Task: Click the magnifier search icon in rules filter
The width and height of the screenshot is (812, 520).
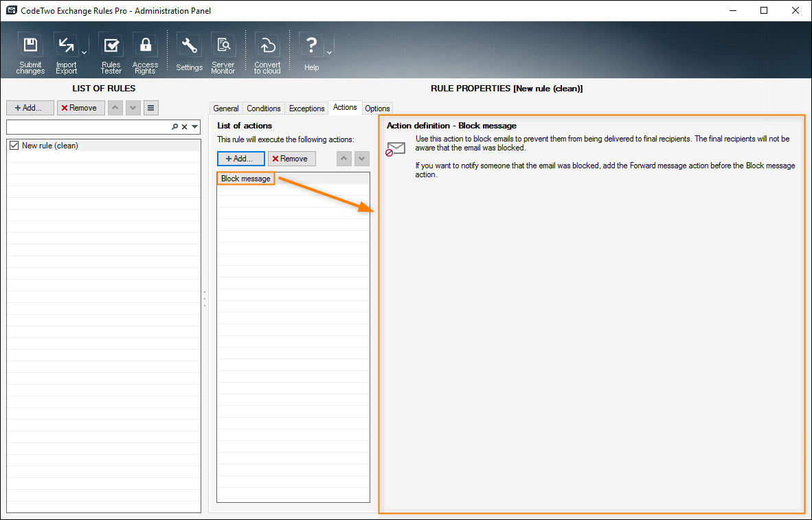Action: (x=175, y=126)
